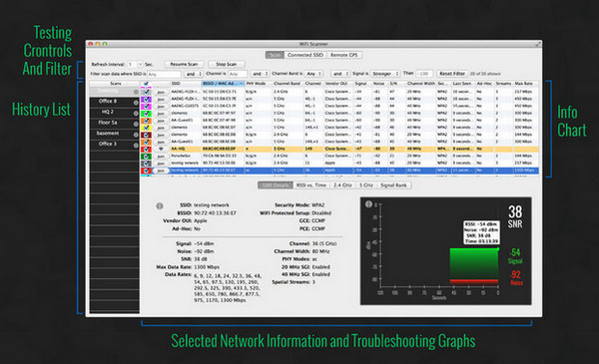This screenshot has width=599, height=364.
Task: Uncheck the first AAENG-FLEX row checkbox
Action: click(147, 92)
